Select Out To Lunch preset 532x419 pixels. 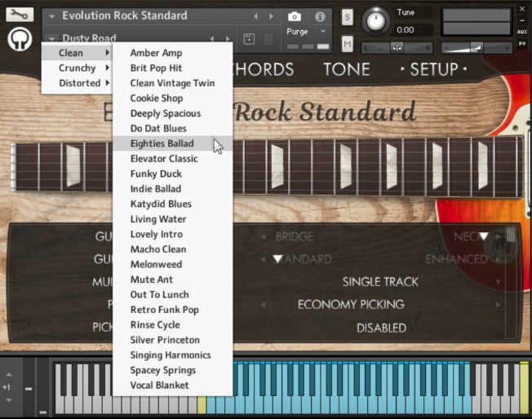tap(172, 294)
